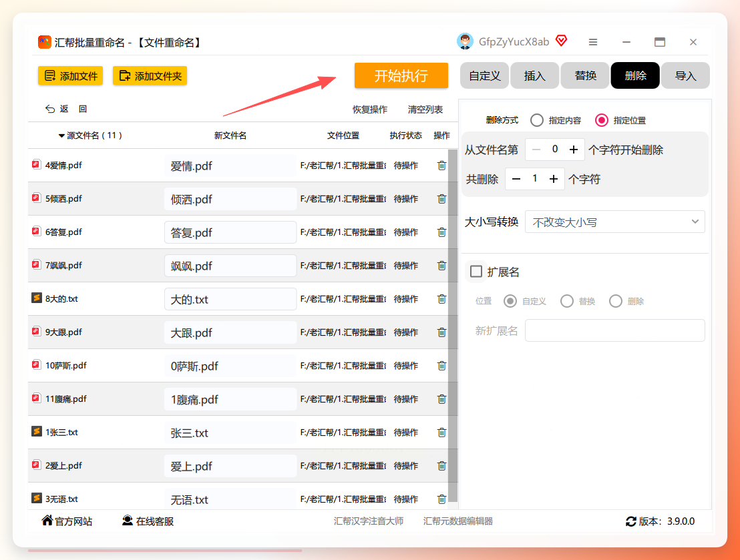
Task: Delete the 4爱情.pdf row with trash icon
Action: 441,166
